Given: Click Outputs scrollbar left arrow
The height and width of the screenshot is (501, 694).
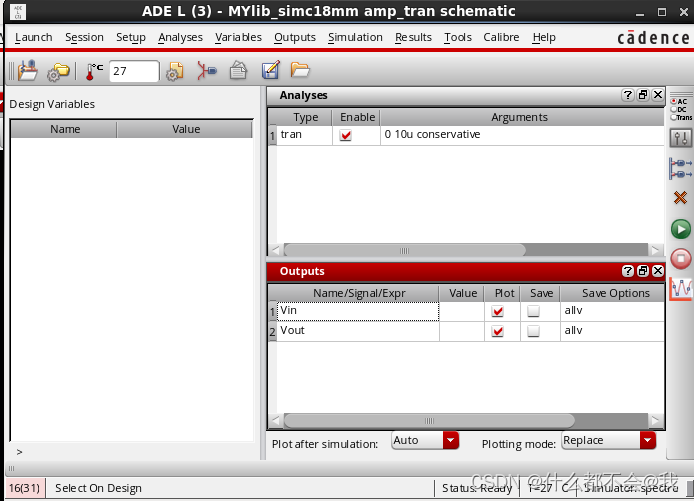Looking at the screenshot, I should pos(276,420).
